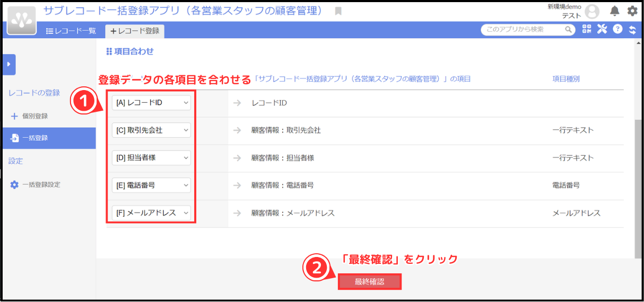This screenshot has height=302, width=644.
Task: Open the settings gear in header
Action: tap(632, 11)
